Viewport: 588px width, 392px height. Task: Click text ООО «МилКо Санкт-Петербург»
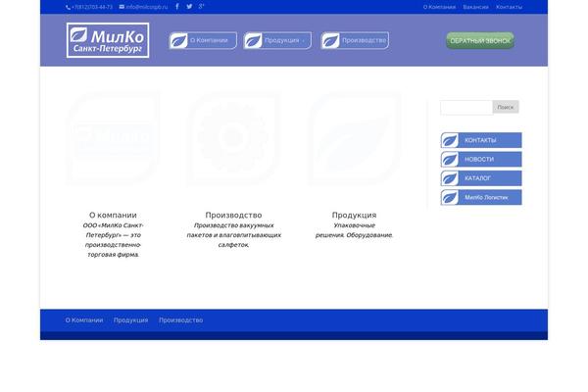coord(113,230)
